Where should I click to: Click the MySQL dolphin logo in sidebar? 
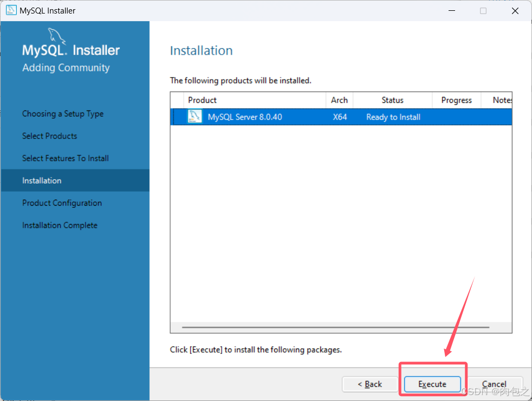click(x=56, y=36)
